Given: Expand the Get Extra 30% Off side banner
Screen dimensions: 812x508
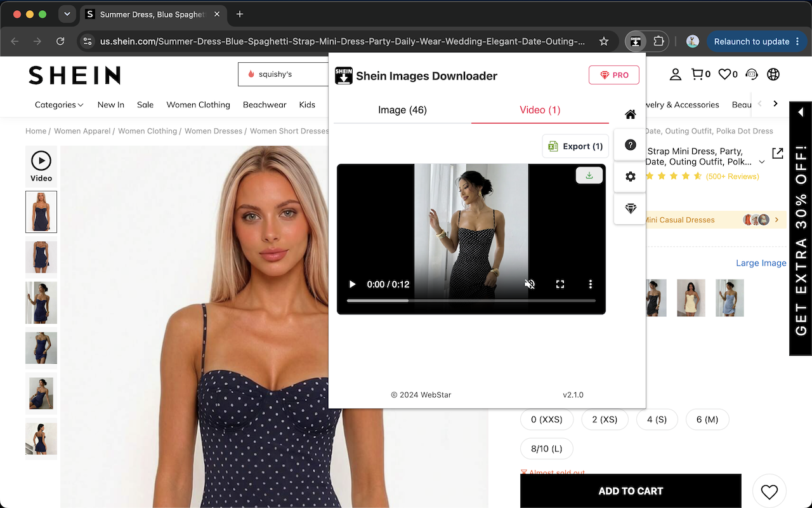Looking at the screenshot, I should coord(801,112).
